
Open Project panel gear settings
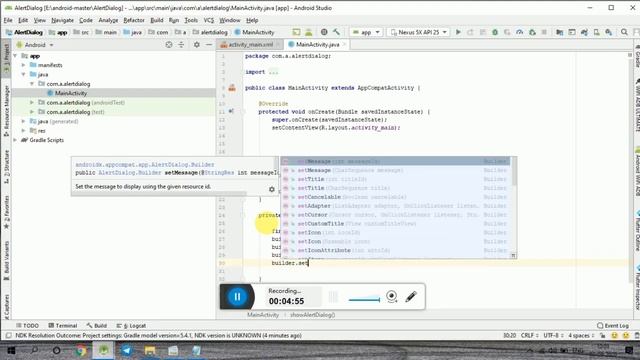point(197,44)
